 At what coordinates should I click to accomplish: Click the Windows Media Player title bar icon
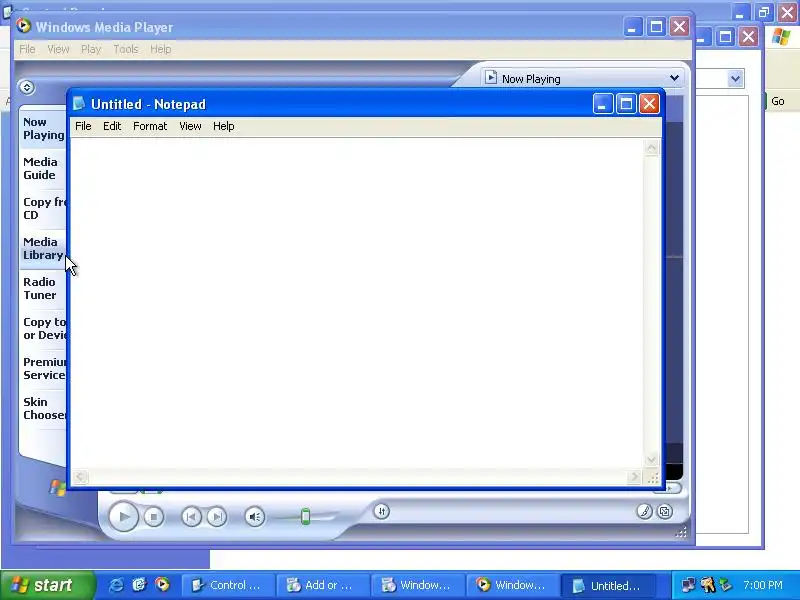pos(23,26)
